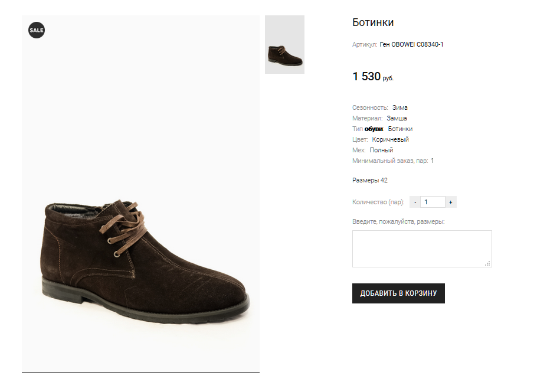
Task: Decrease pair quantity with minus button
Action: point(415,202)
